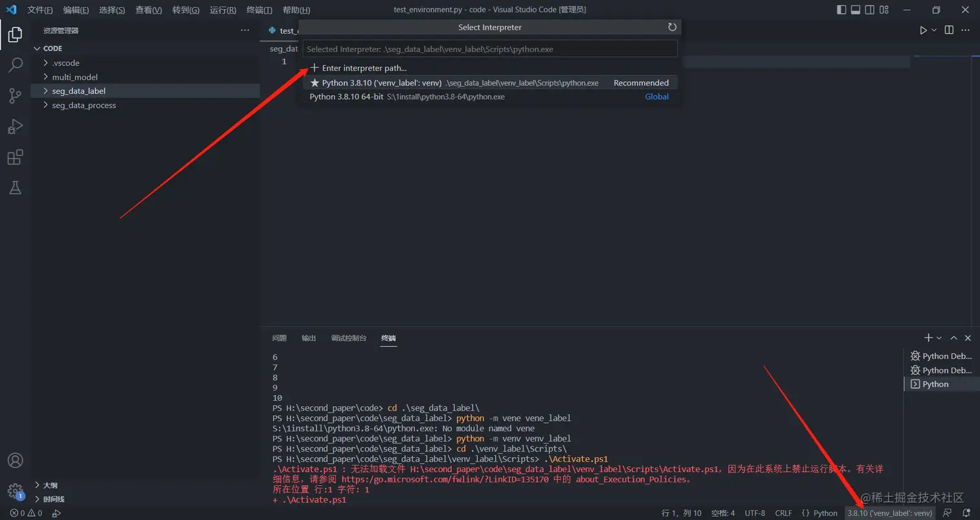Image resolution: width=980 pixels, height=520 pixels.
Task: Select the Python terminal entry
Action: (x=942, y=384)
